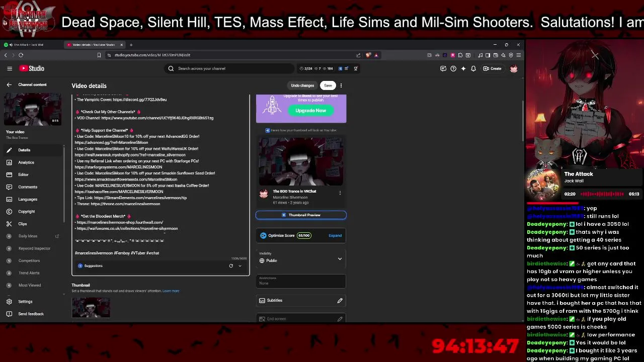The height and width of the screenshot is (362, 644).
Task: Refresh the description Suggestions
Action: (231, 265)
